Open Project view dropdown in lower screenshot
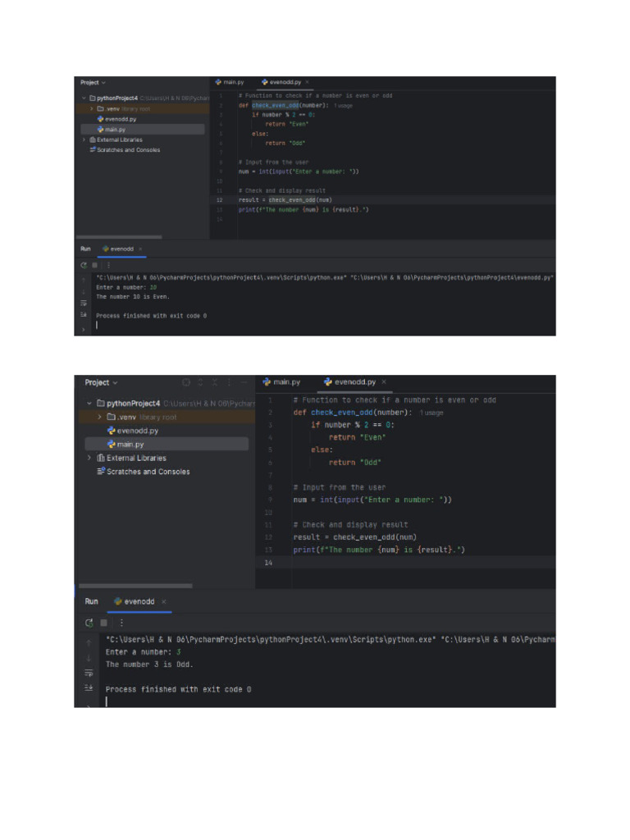This screenshot has width=630, height=840. tap(102, 382)
